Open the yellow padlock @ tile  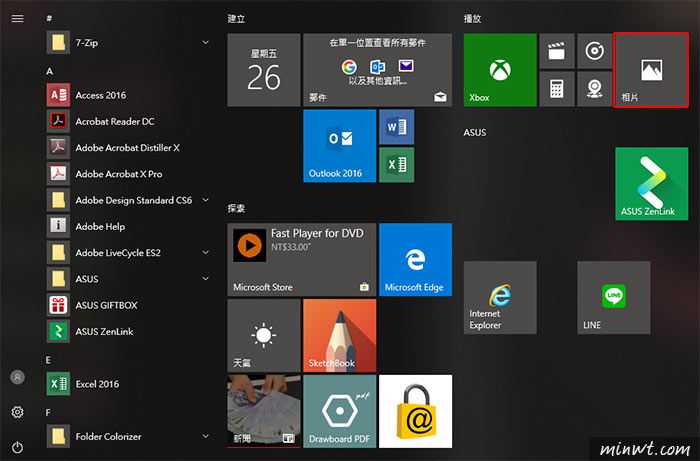point(416,411)
